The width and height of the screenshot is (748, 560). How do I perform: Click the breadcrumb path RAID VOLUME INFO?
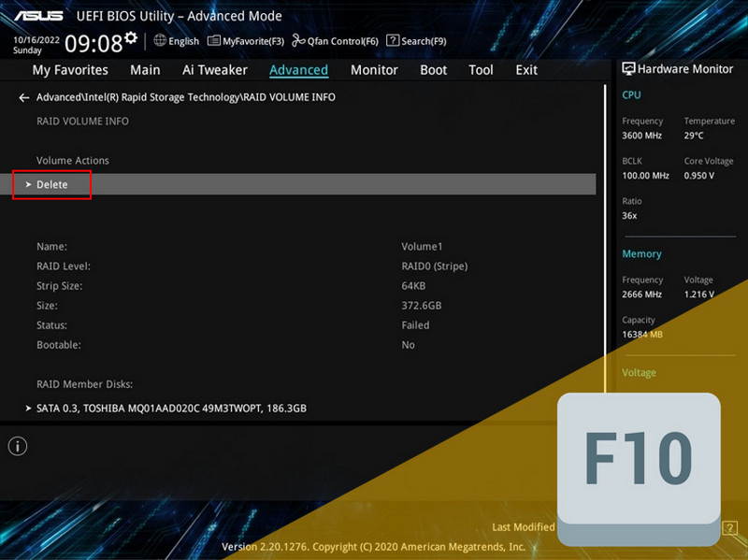point(290,97)
